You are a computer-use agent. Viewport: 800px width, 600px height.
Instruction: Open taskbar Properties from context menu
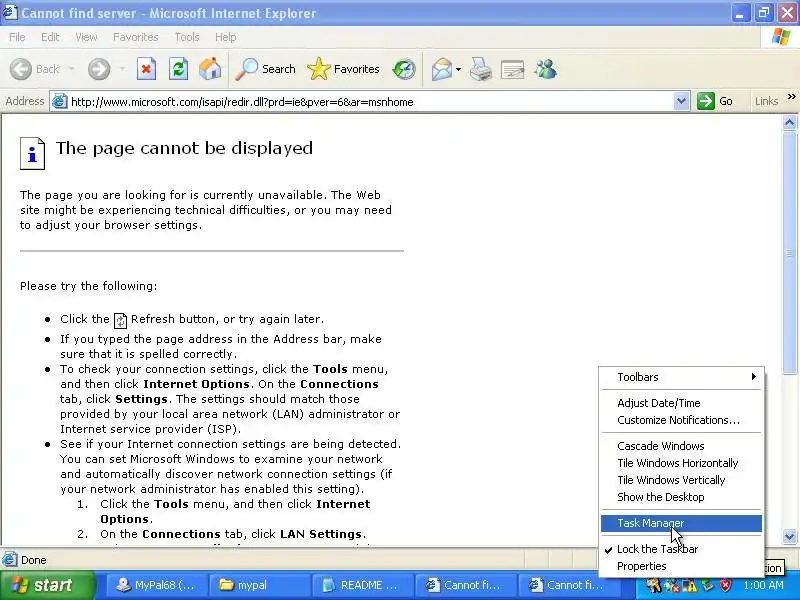(682, 566)
